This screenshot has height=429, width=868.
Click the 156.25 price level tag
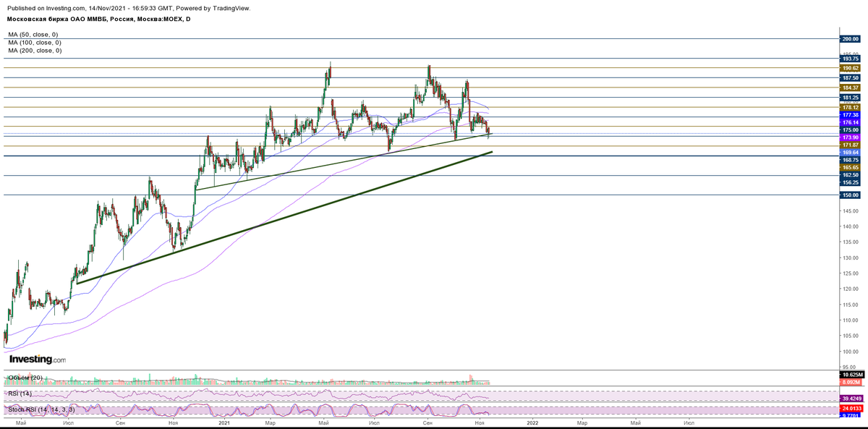click(x=849, y=182)
